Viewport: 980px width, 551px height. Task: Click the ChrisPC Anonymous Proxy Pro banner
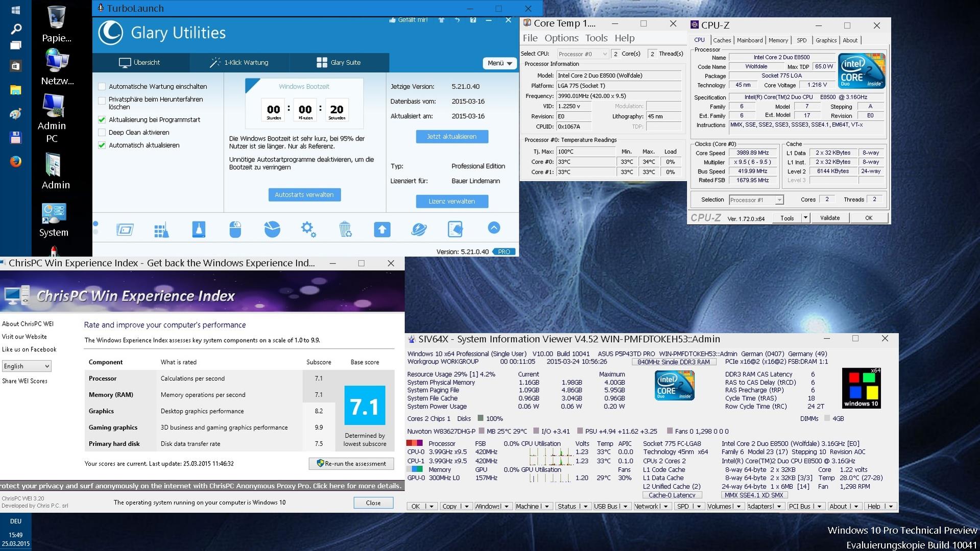pos(202,486)
